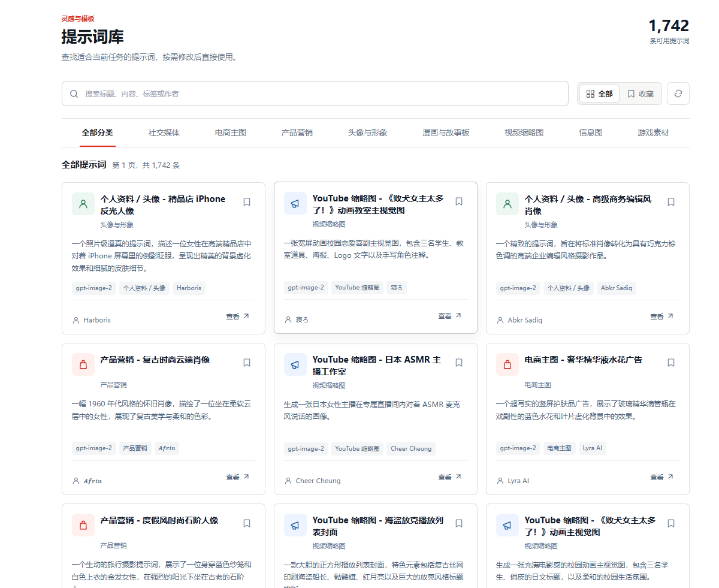
Task: Click person icon on 精品店 iPhone 反光人像 card
Action: click(x=83, y=204)
